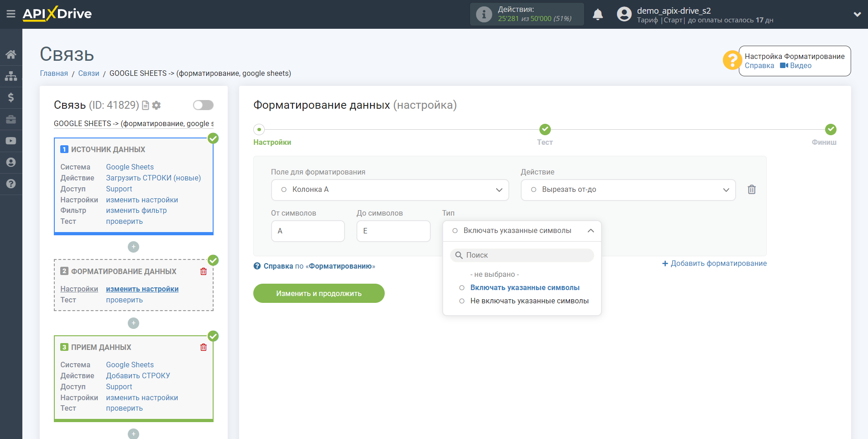Open the connections sitemap sidebar icon
The width and height of the screenshot is (868, 439).
pos(11,76)
